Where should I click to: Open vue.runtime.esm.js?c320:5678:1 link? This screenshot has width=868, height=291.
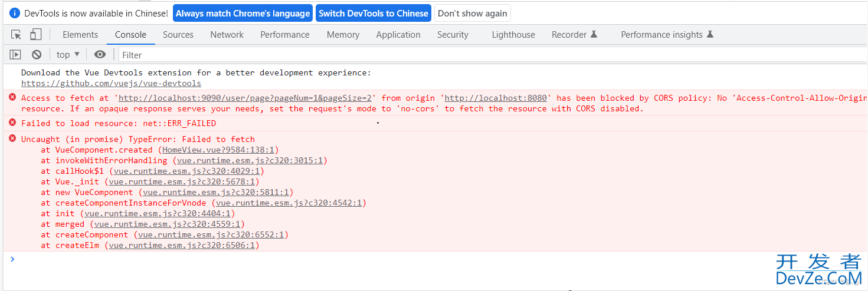tap(181, 181)
